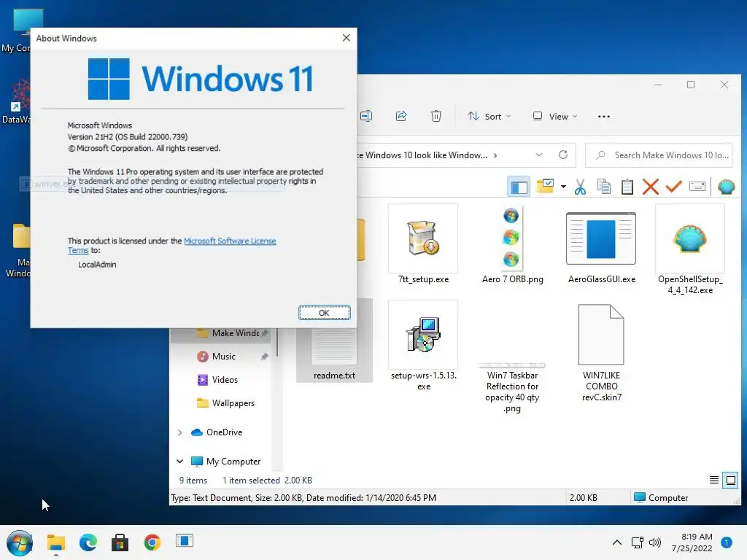747x560 pixels.
Task: Click OK in About Windows dialog
Action: [x=325, y=312]
